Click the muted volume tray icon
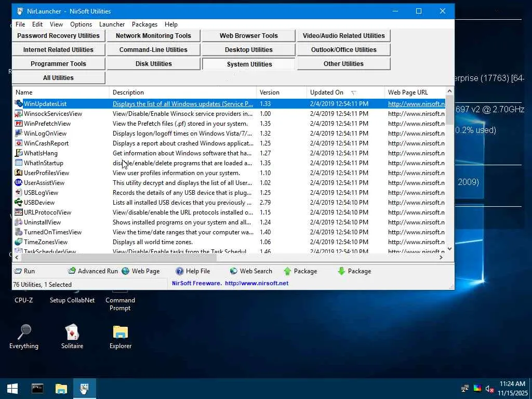 pos(489,389)
